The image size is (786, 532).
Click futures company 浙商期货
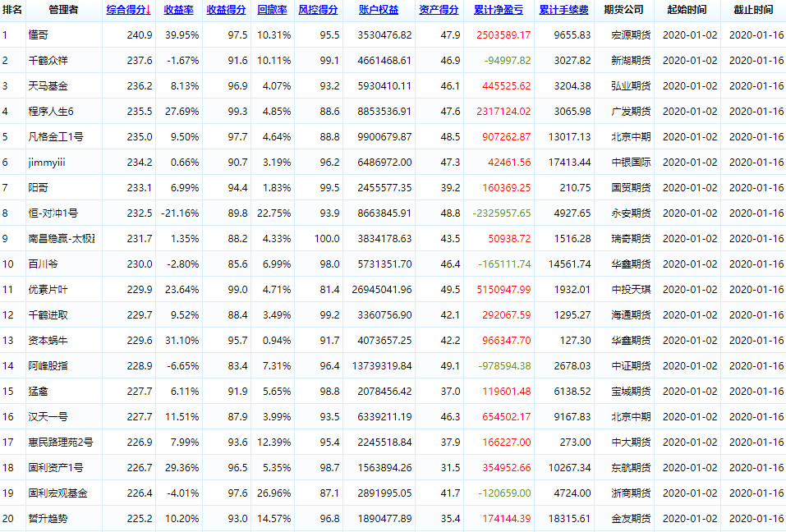[631, 493]
